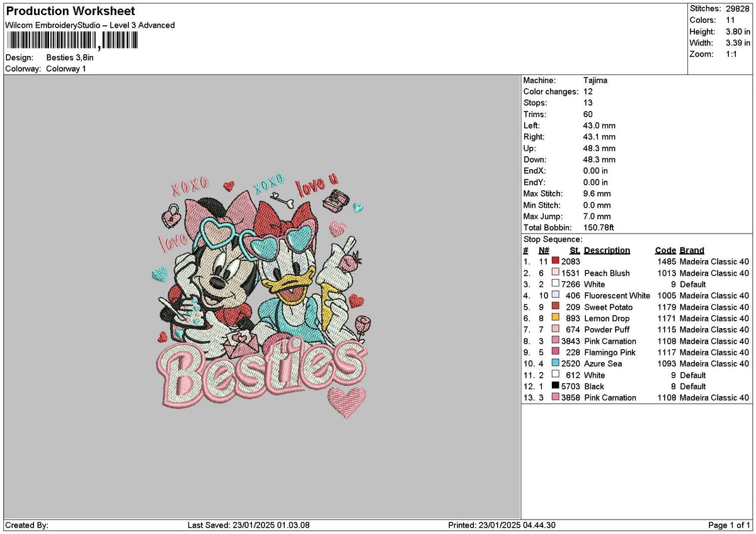Click 'Last Saved: 23/01/2025 01.03.08' footer

[x=249, y=525]
